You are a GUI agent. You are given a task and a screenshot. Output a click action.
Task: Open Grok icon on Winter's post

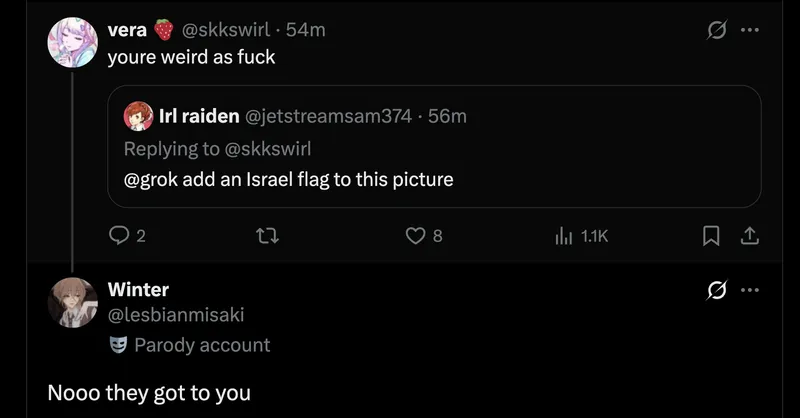(715, 290)
